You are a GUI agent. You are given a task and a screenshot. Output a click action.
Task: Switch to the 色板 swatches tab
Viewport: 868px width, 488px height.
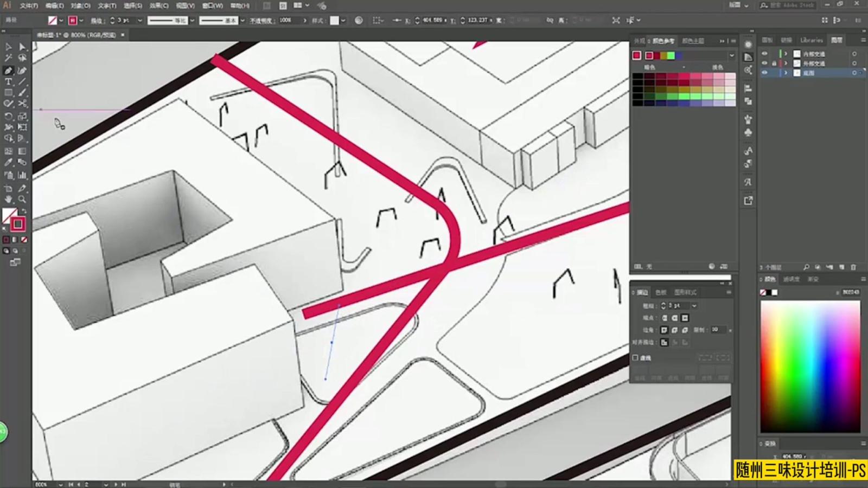[661, 292]
